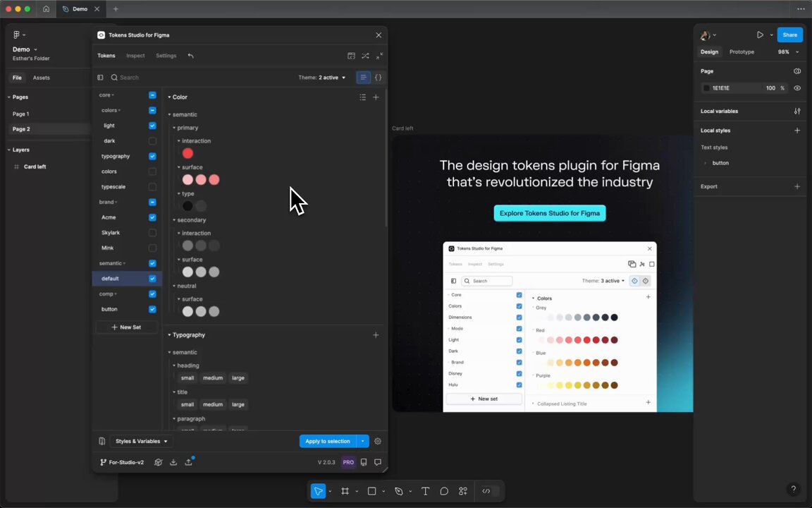Select the Pen tool
Screen dimensions: 812x508
(399, 491)
